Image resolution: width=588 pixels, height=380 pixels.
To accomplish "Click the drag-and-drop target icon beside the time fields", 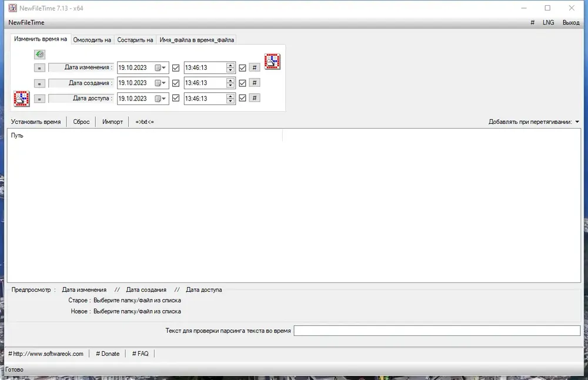I will tap(272, 62).
